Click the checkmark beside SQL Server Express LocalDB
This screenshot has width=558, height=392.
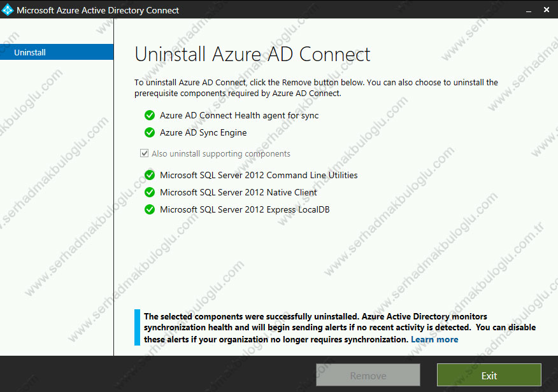(x=150, y=209)
